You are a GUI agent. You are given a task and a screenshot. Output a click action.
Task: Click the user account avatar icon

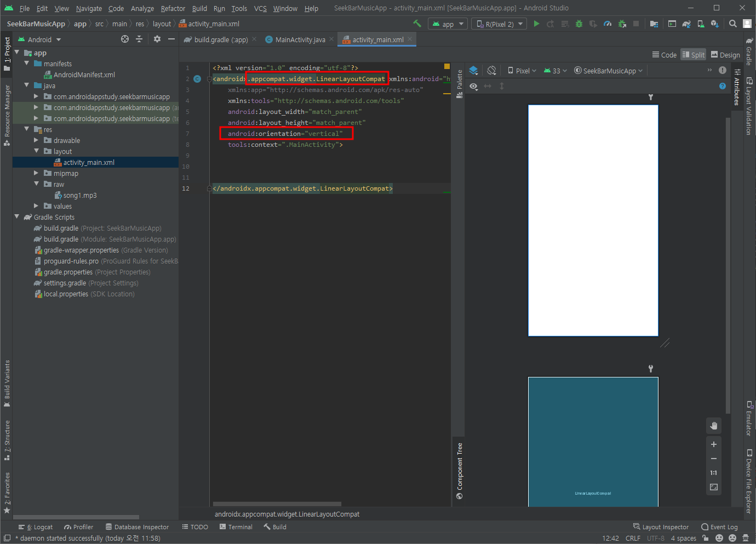[747, 24]
